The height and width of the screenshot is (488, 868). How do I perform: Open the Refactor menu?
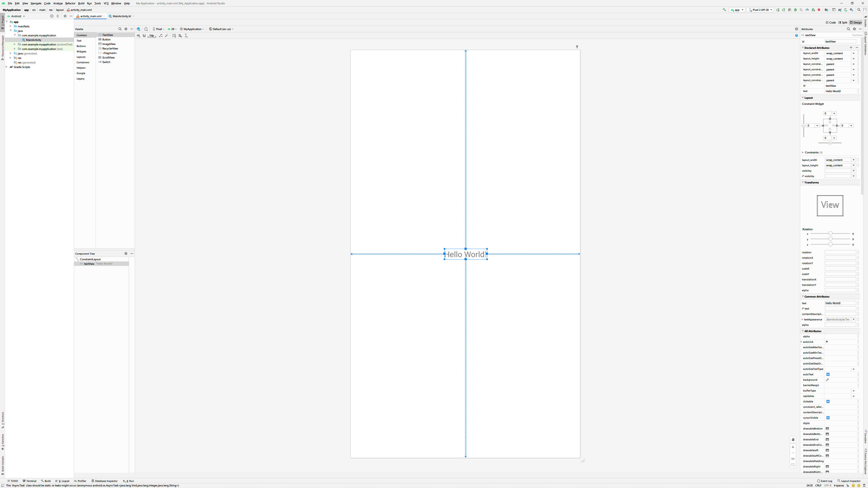(x=70, y=3)
